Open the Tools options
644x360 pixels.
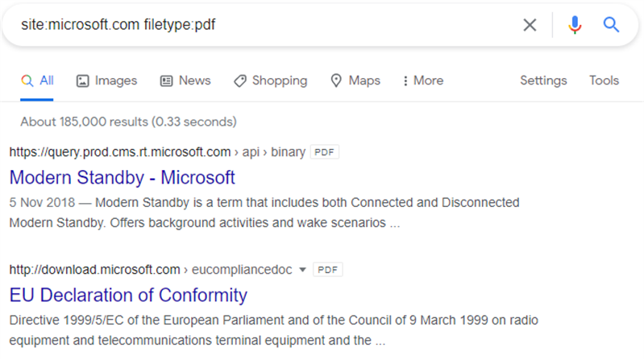[604, 81]
